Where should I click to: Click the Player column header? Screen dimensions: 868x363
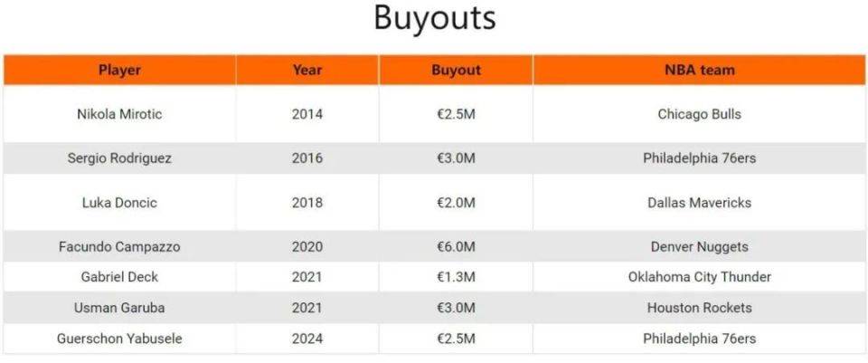point(119,70)
